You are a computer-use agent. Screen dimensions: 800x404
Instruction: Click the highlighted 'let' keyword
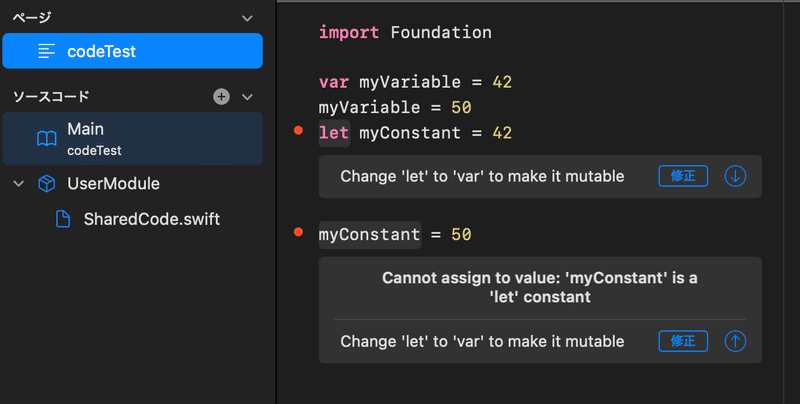[x=333, y=133]
